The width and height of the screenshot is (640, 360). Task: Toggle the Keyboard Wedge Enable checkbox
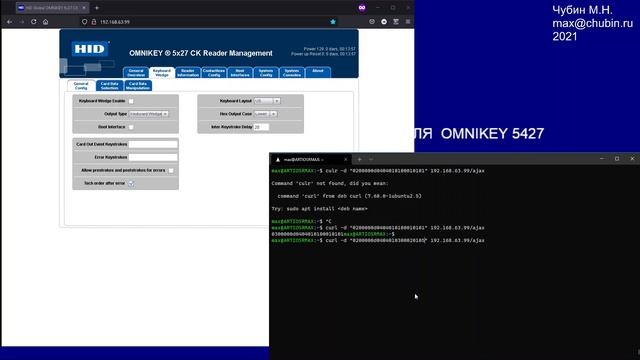point(131,101)
